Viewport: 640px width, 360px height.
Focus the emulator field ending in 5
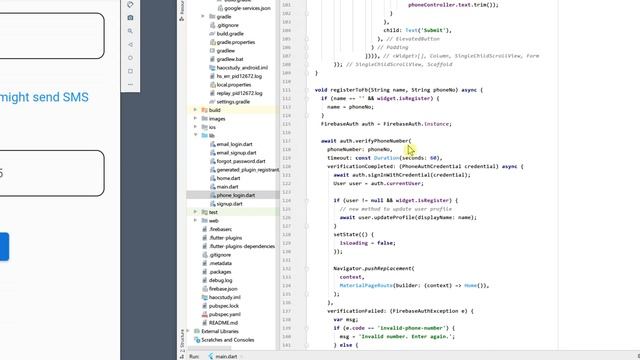52,173
